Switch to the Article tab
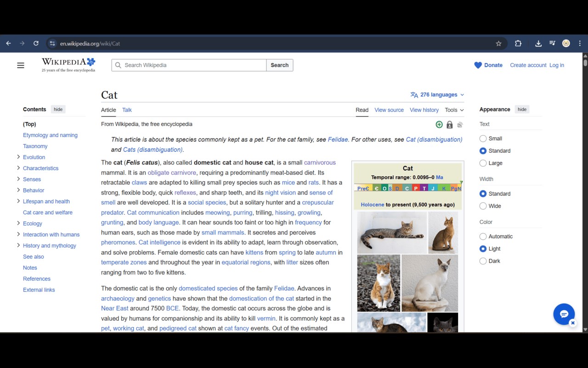 pyautogui.click(x=108, y=110)
